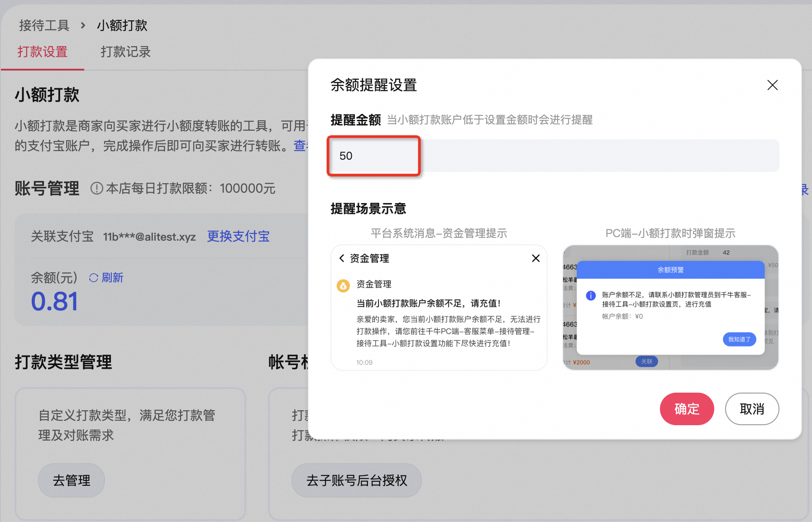Click PC端-小额打款时弹窗提示 caption

click(x=670, y=233)
